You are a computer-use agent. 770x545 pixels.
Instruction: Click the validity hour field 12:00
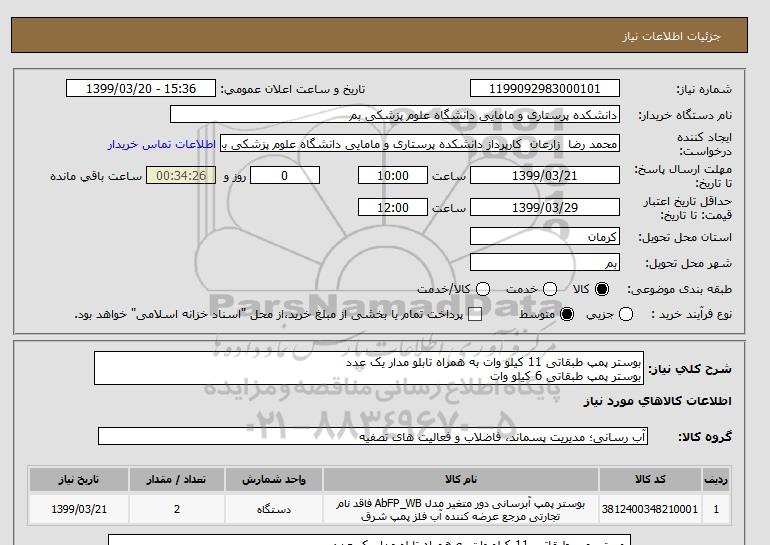[393, 207]
